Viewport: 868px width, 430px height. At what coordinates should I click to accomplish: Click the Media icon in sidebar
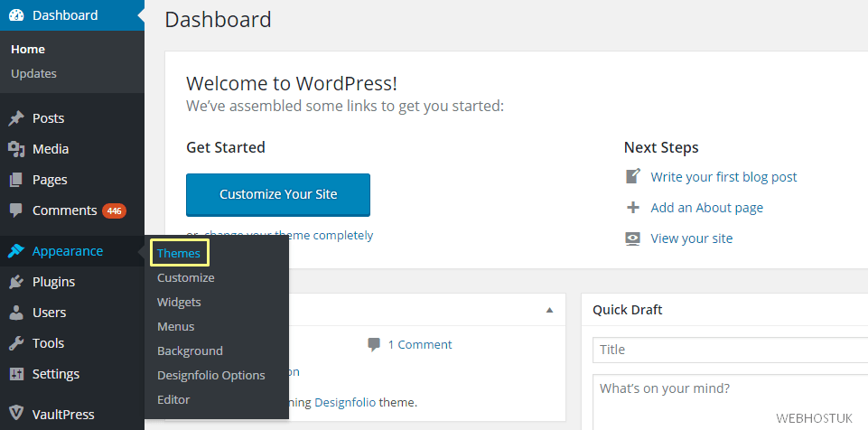16,149
